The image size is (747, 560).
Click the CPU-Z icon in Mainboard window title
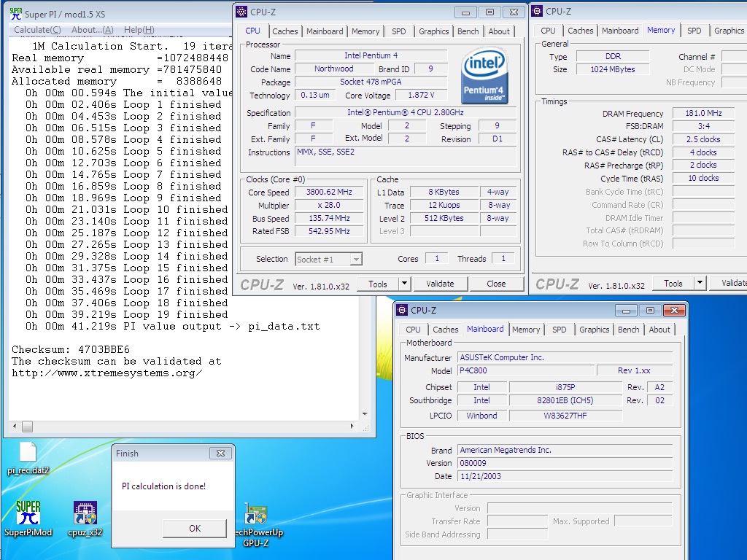[x=402, y=310]
